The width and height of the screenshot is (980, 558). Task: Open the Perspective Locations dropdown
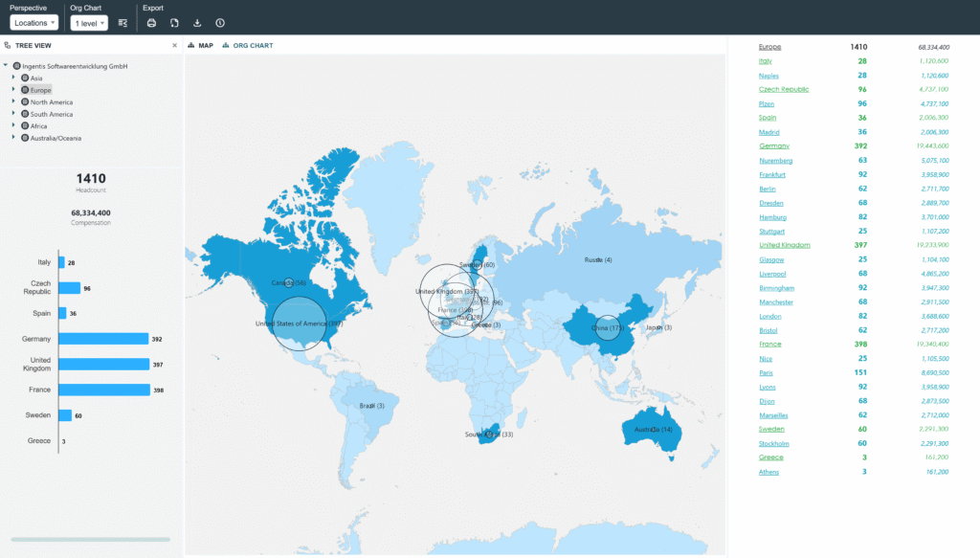33,23
